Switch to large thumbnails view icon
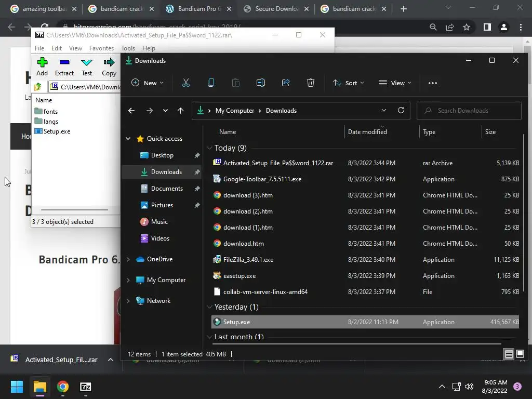Screen dimensions: 532x399 [x=520, y=354]
